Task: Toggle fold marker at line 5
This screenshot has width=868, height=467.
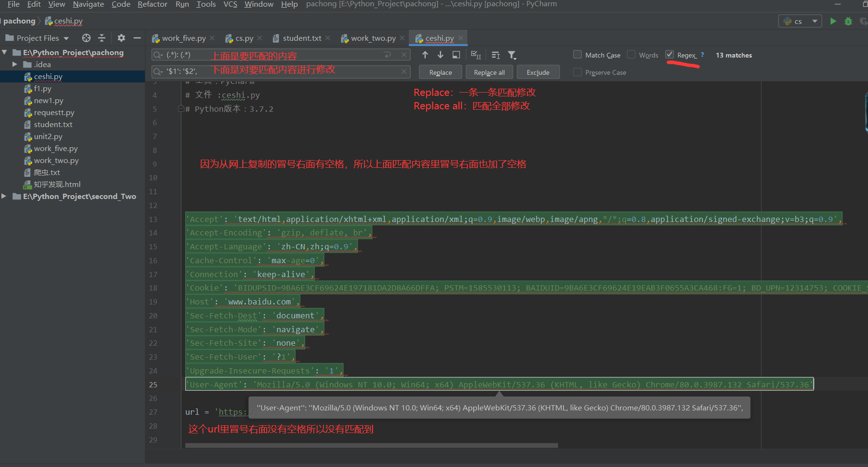Action: pos(181,109)
